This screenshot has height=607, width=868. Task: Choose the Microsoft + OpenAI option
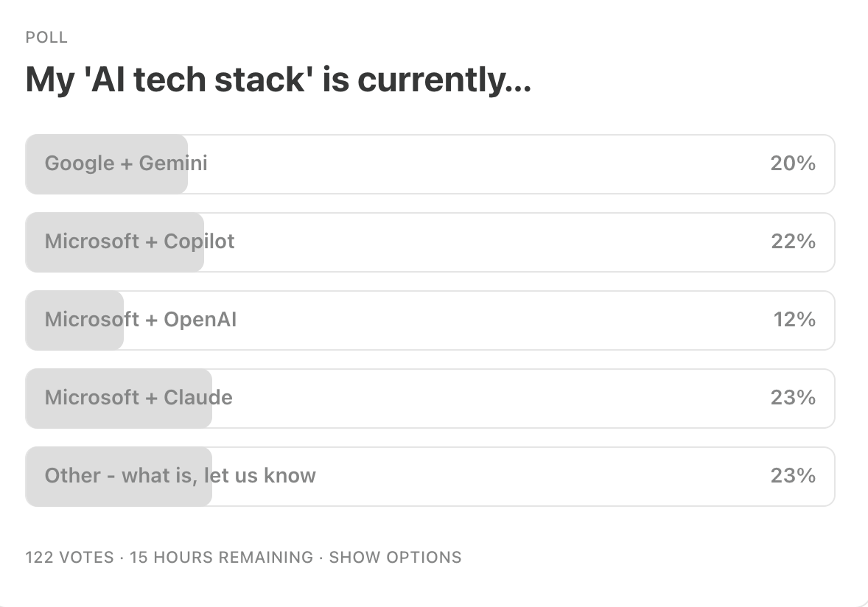[x=430, y=320]
